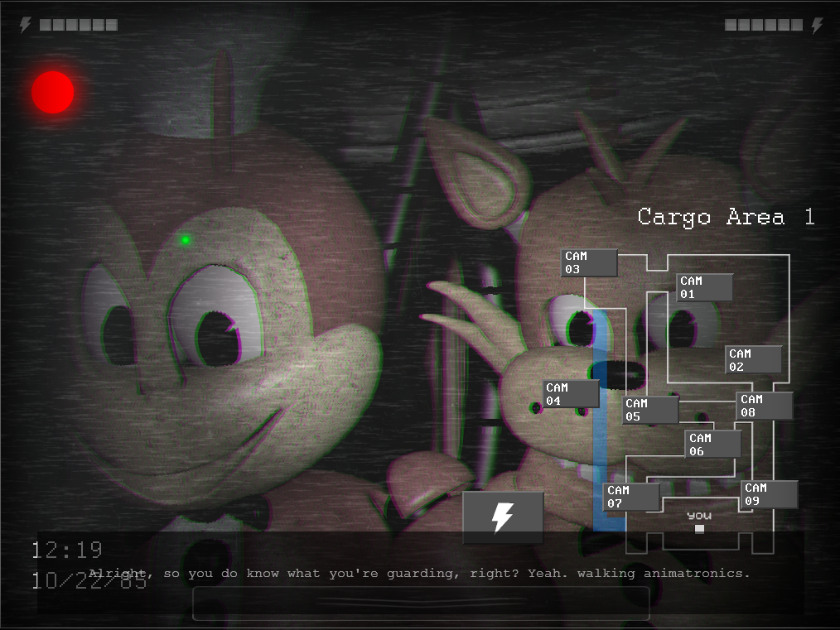
Task: View the CAM 03 camera
Action: tap(589, 263)
